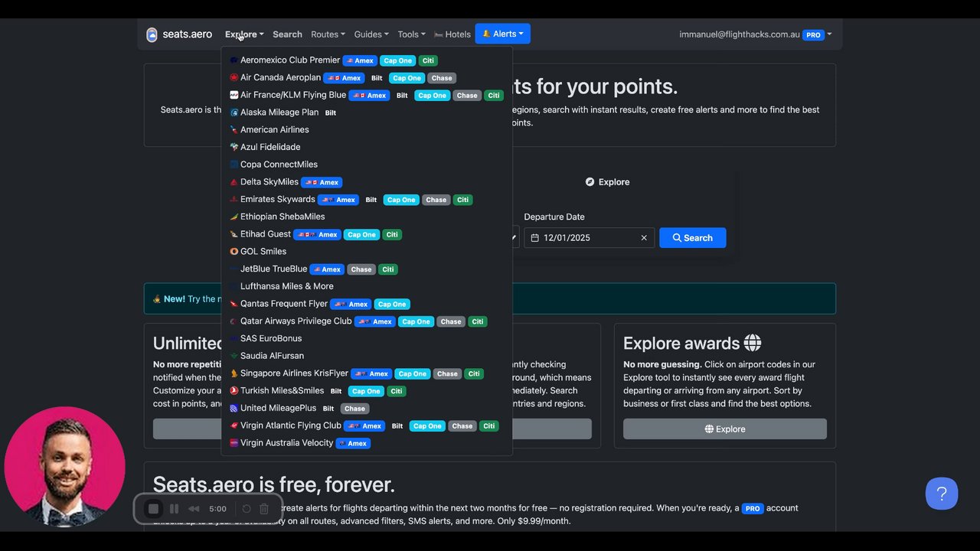
Task: Click the Ethiopian ShebaMiles logo icon
Action: 234,217
